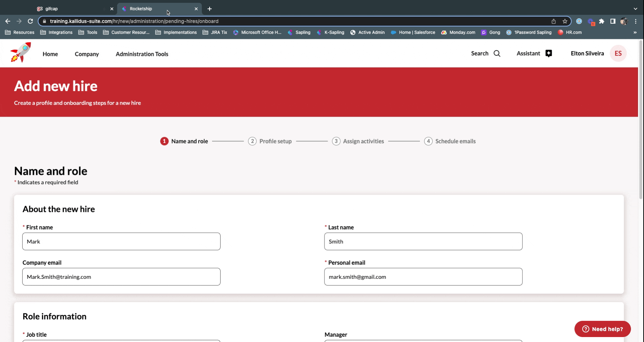Click the Need help? button
The height and width of the screenshot is (342, 644).
tap(602, 329)
